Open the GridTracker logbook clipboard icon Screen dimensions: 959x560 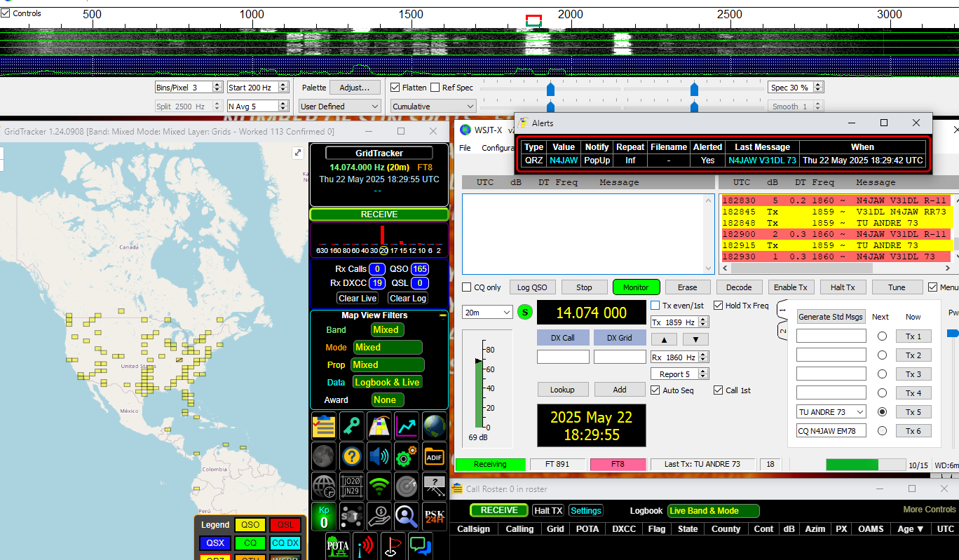324,426
